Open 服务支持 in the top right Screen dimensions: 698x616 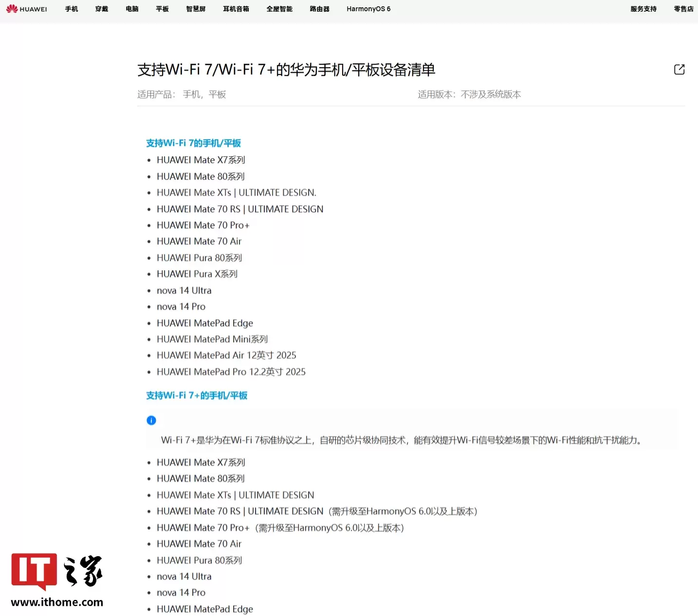(x=643, y=9)
